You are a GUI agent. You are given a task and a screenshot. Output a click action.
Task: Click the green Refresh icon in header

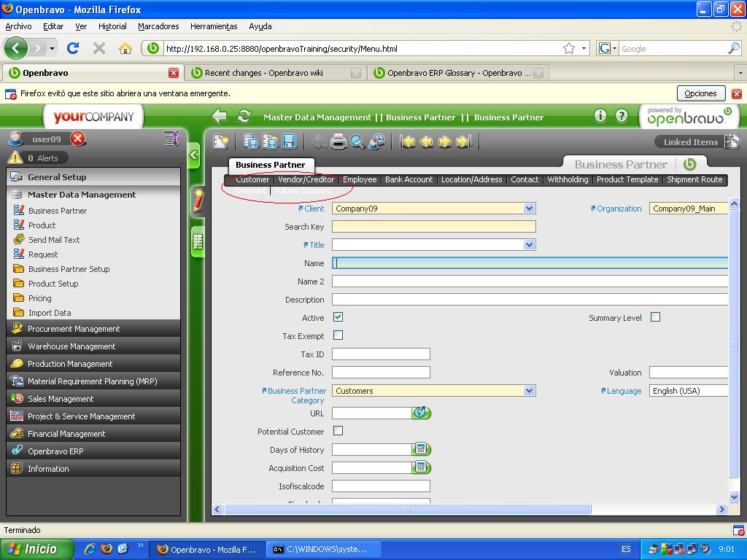pyautogui.click(x=244, y=117)
